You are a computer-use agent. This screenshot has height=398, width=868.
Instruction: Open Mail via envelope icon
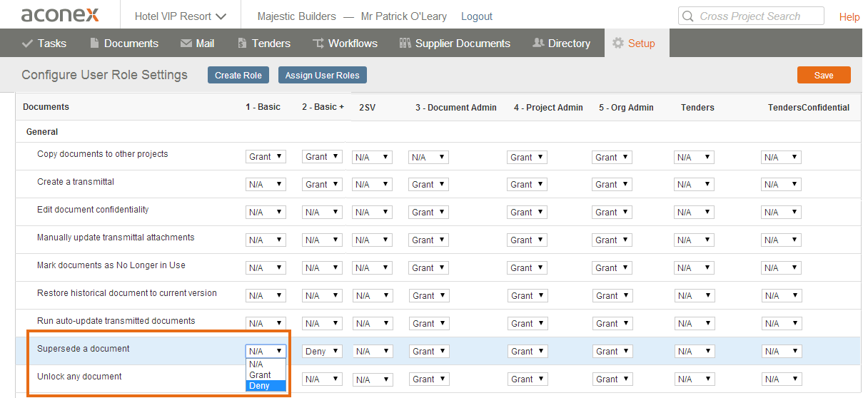[x=186, y=44]
